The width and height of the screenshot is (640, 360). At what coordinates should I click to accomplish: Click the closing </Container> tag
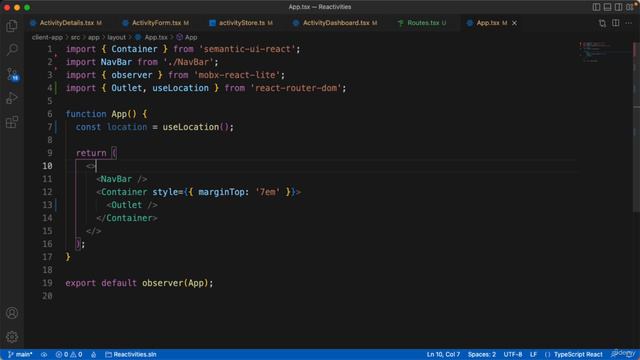click(127, 218)
